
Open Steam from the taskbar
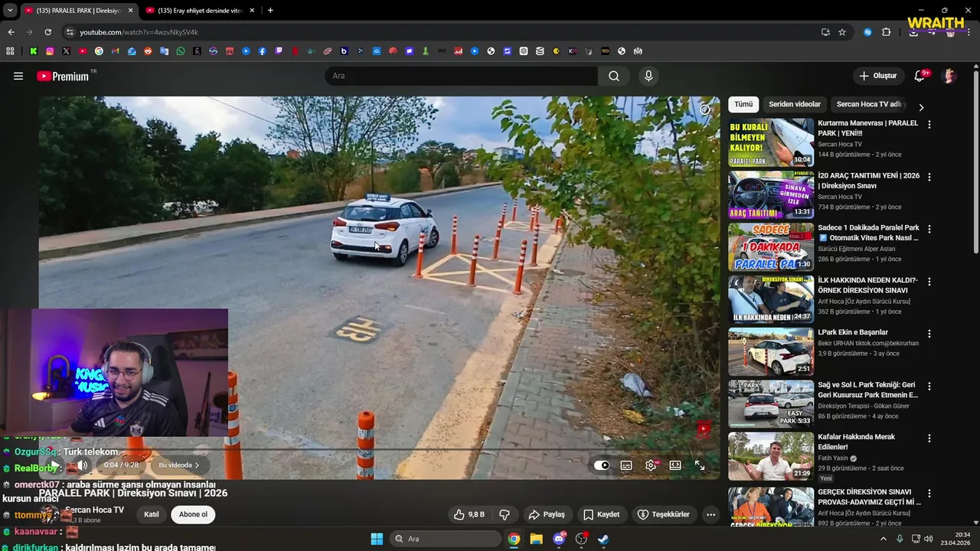click(x=603, y=539)
